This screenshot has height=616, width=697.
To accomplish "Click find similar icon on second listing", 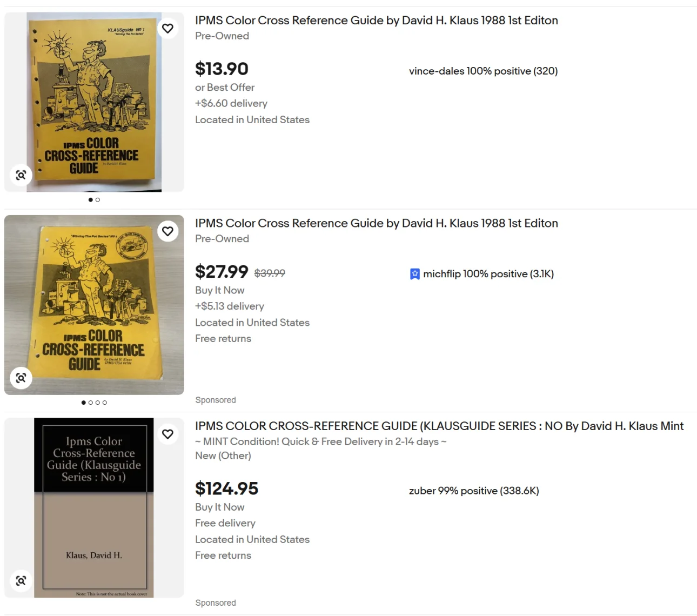I will pyautogui.click(x=21, y=378).
